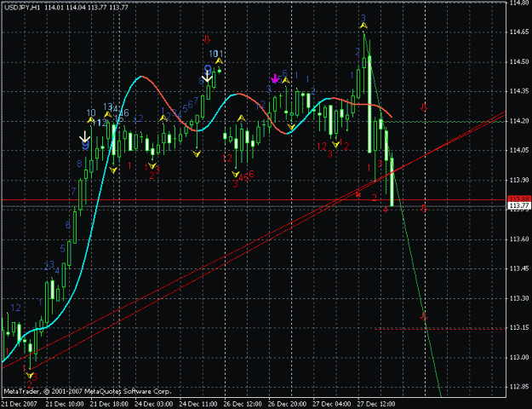Click the large blue 9 count label

(x=85, y=146)
